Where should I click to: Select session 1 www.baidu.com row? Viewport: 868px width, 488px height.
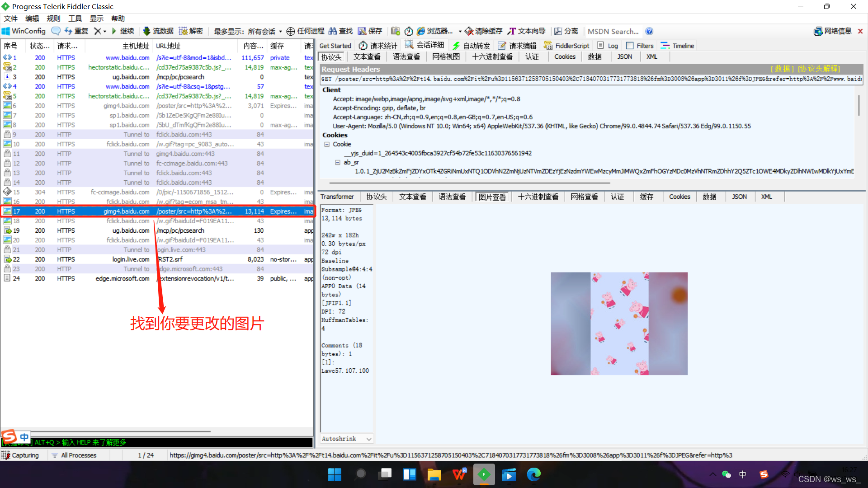pos(157,58)
